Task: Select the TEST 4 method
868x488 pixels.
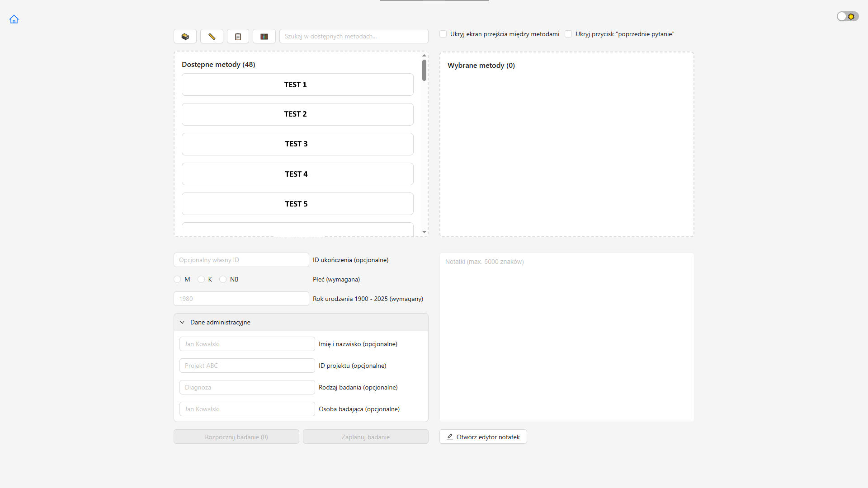Action: coord(297,174)
